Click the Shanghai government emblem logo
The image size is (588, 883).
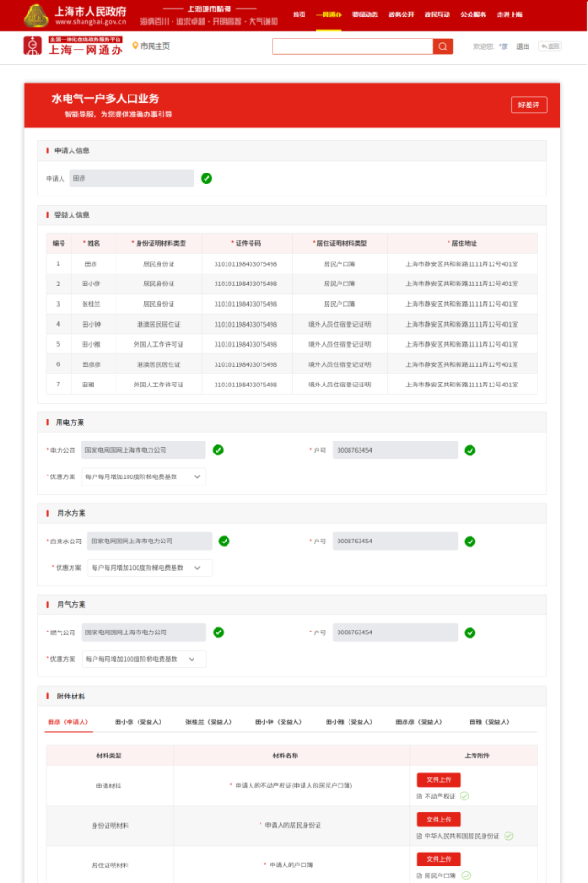coord(36,16)
